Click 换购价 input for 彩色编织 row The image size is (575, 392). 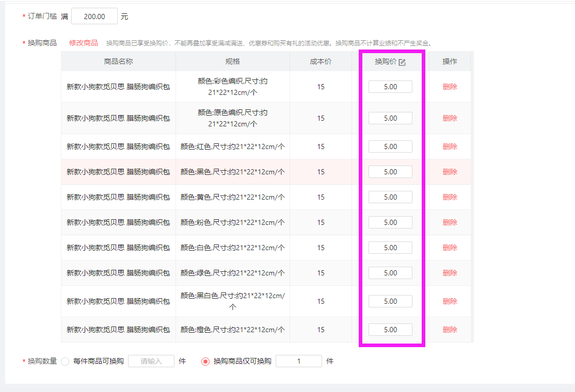click(x=390, y=87)
